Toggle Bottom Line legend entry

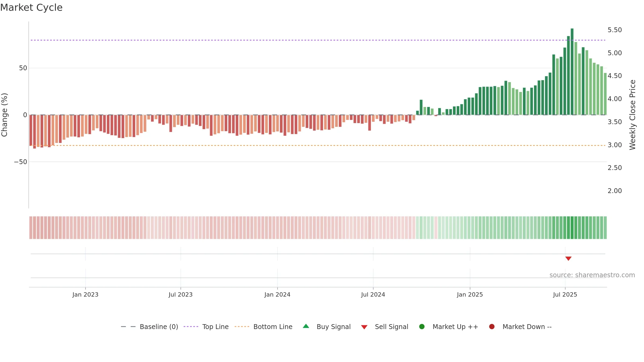tap(264, 327)
